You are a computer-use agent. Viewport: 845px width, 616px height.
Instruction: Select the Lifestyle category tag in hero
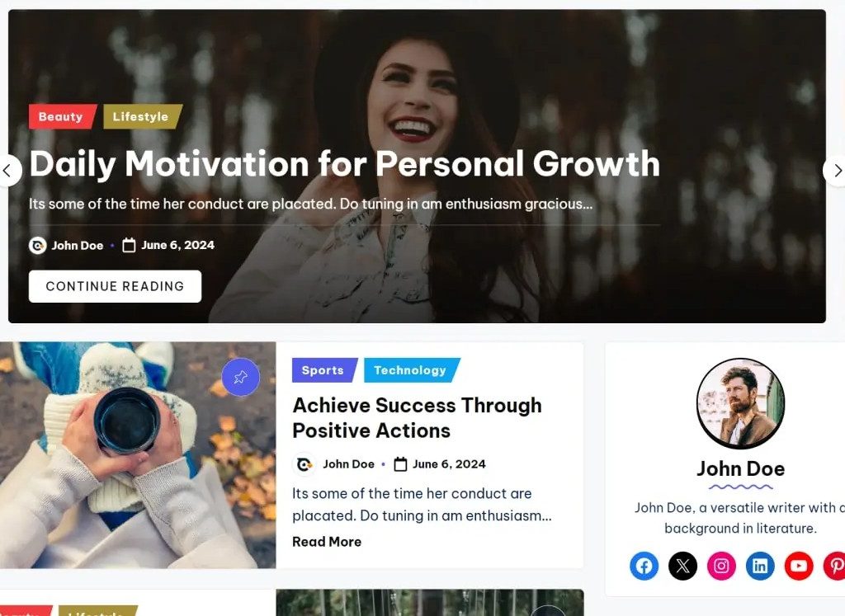coord(143,116)
